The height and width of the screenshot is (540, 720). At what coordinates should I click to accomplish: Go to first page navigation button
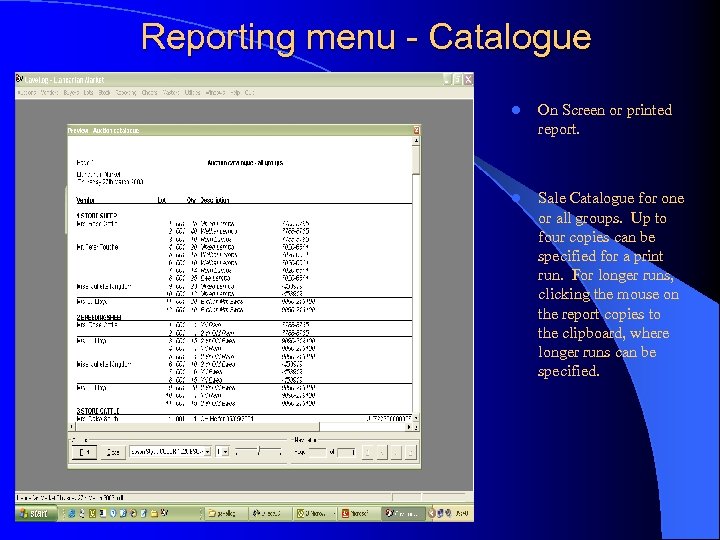point(367,452)
